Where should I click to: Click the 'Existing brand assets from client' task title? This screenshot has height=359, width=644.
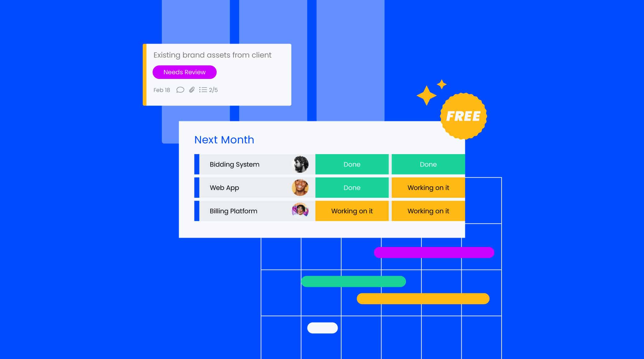coord(212,54)
